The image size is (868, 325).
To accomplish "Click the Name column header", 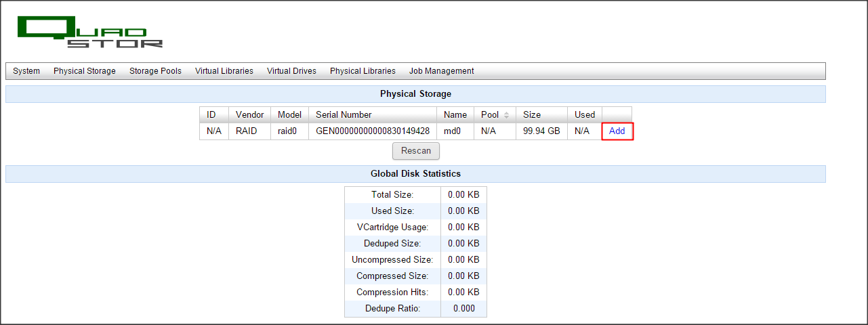I will coord(455,115).
